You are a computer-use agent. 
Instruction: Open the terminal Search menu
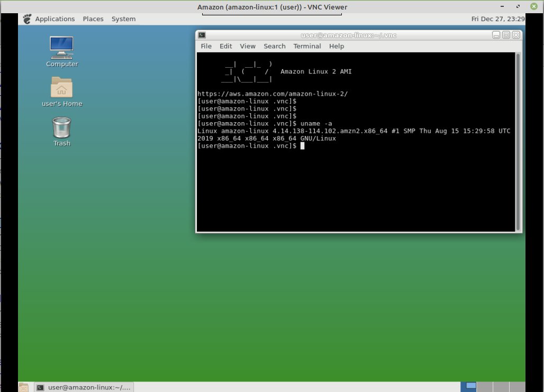pyautogui.click(x=275, y=46)
